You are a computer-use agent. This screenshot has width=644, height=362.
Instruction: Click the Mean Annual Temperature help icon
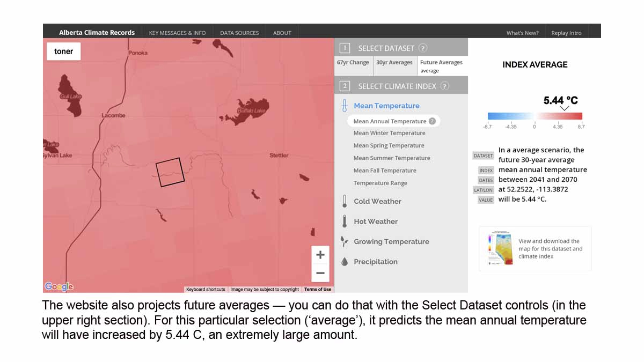click(x=432, y=121)
